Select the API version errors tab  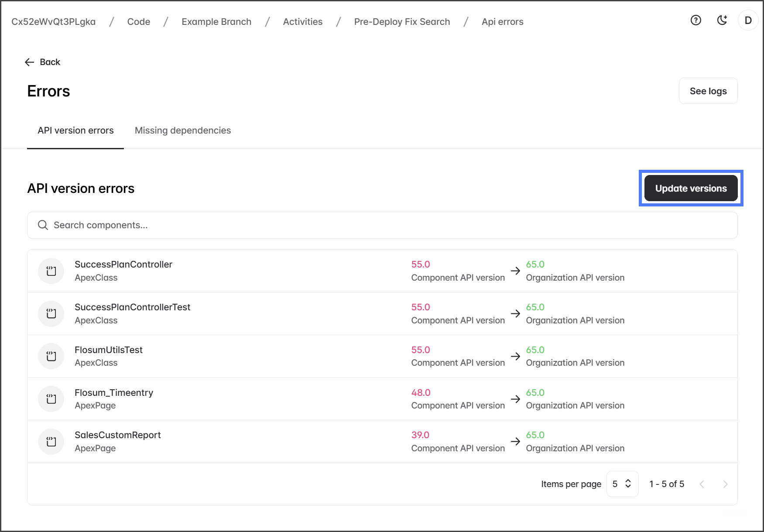point(75,130)
